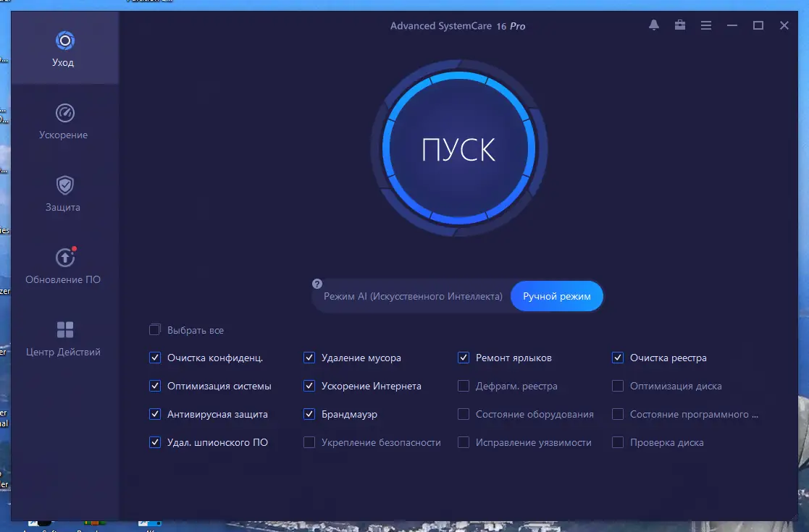Open the Центр Действий section

(x=63, y=338)
